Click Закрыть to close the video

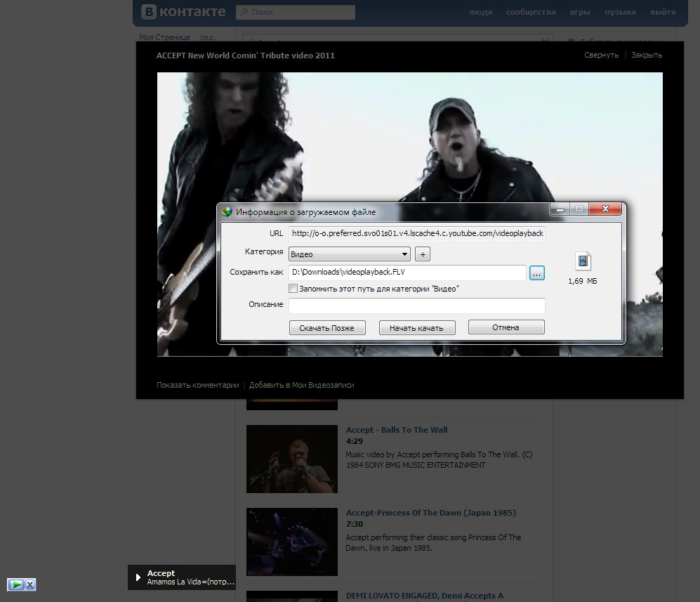coord(647,55)
